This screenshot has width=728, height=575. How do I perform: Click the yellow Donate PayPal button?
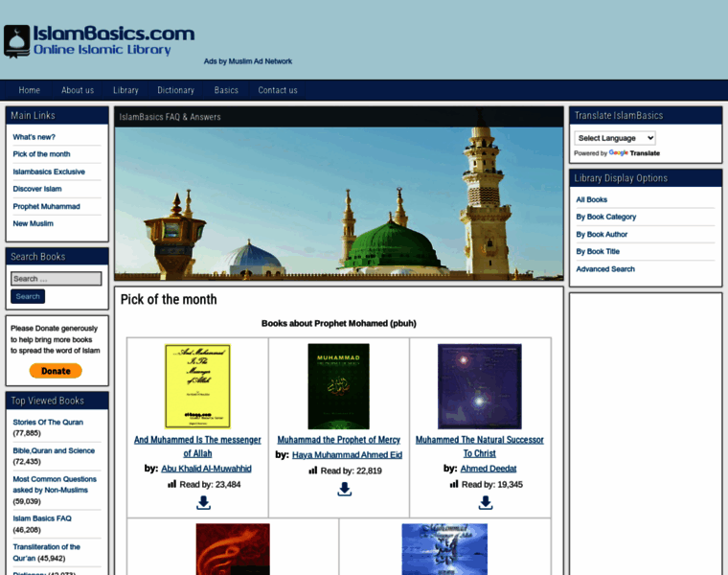click(x=56, y=371)
